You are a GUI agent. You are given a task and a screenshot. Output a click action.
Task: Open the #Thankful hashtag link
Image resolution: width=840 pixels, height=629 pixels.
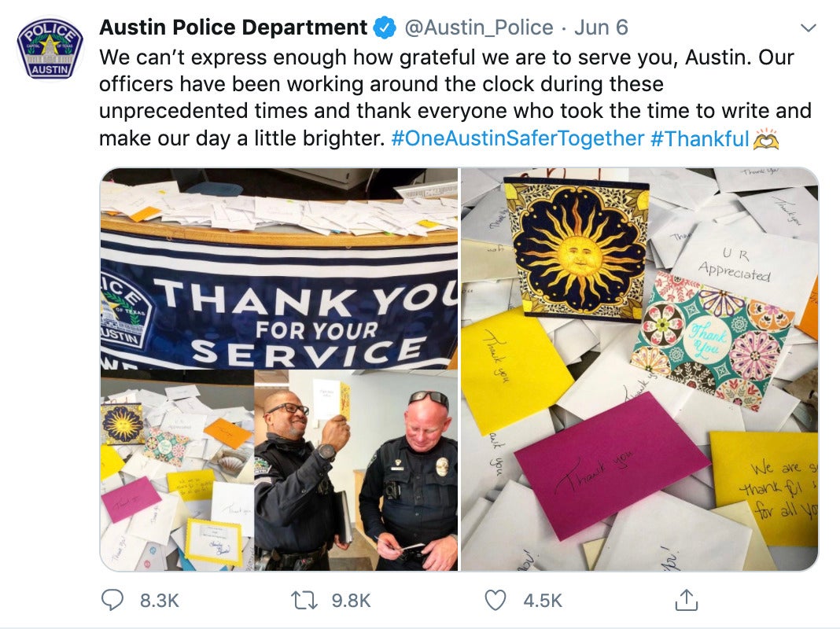tap(699, 138)
